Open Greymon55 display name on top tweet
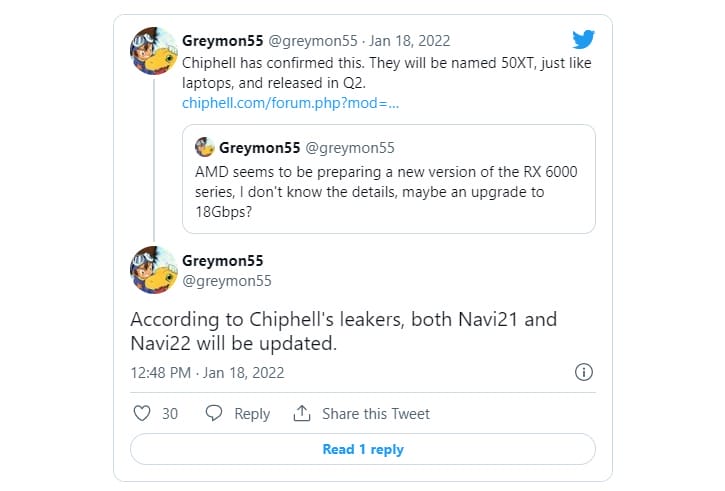Screen dimensions: 725x491 pyautogui.click(x=222, y=41)
